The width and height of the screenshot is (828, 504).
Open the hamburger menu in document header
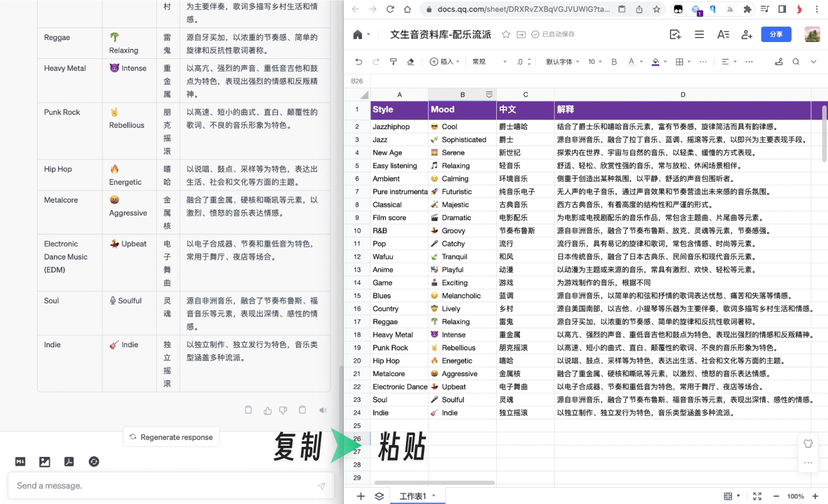click(699, 34)
